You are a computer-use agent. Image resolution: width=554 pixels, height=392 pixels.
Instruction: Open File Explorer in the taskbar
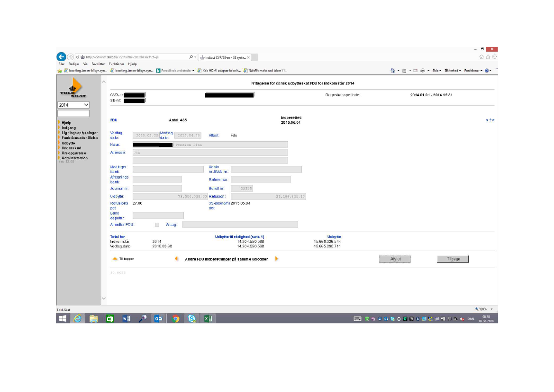coord(94,319)
